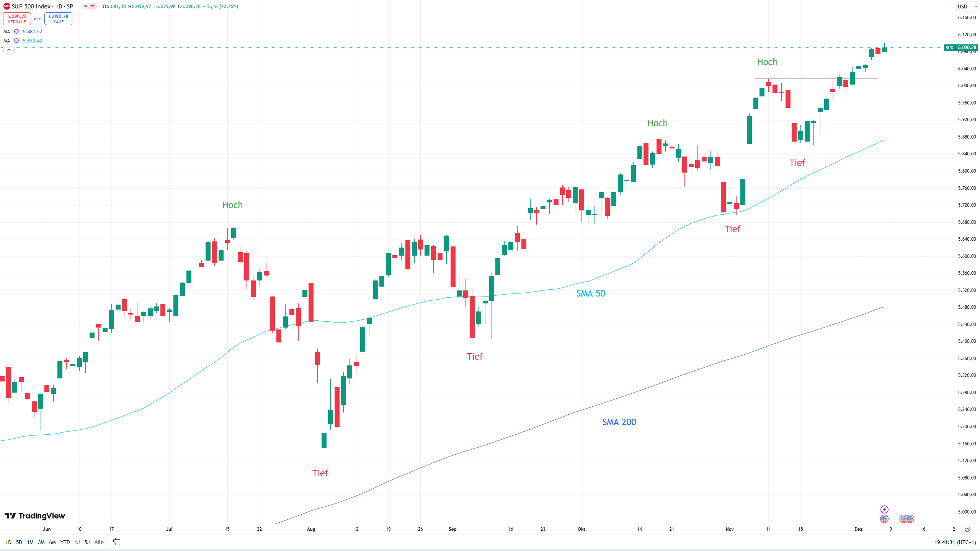Select the black horizontal line at 6.020
980x551 pixels.
[x=817, y=78]
